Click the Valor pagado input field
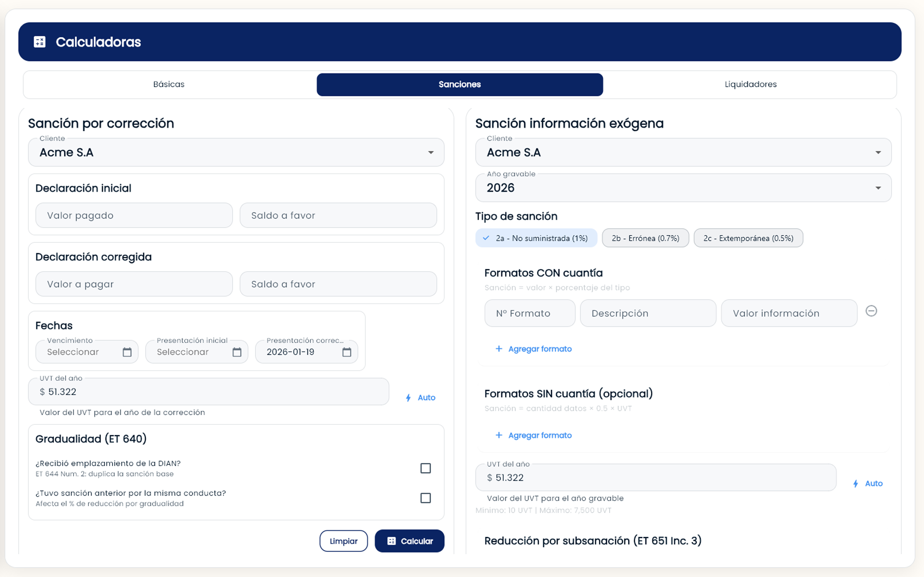924x577 pixels. (134, 215)
